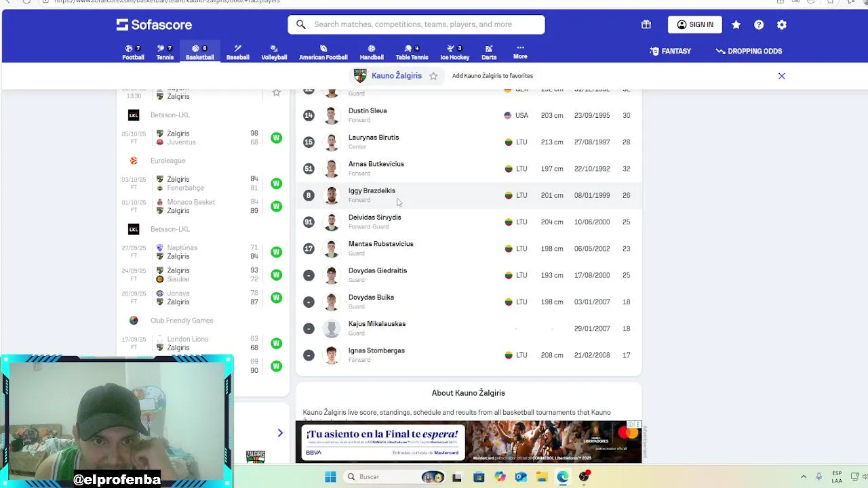Click the number 14 jersey badge
This screenshot has height=488, width=868.
309,115
